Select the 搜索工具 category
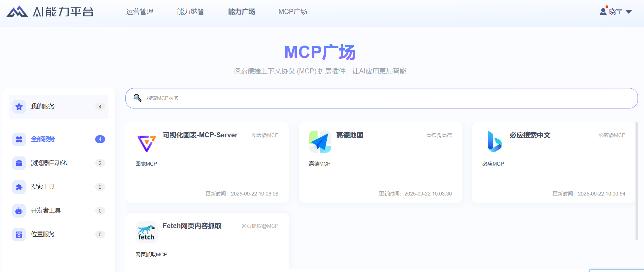This screenshot has width=644, height=272. click(58, 187)
